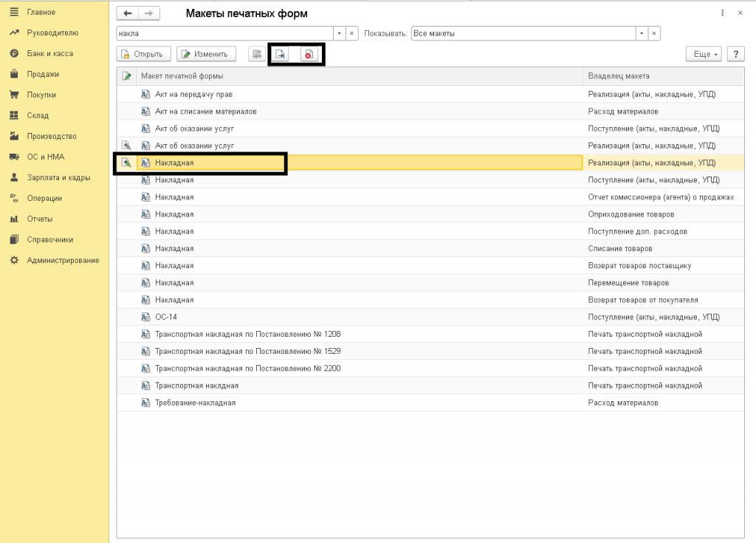Click the Изменить button
The height and width of the screenshot is (543, 756).
pos(206,54)
